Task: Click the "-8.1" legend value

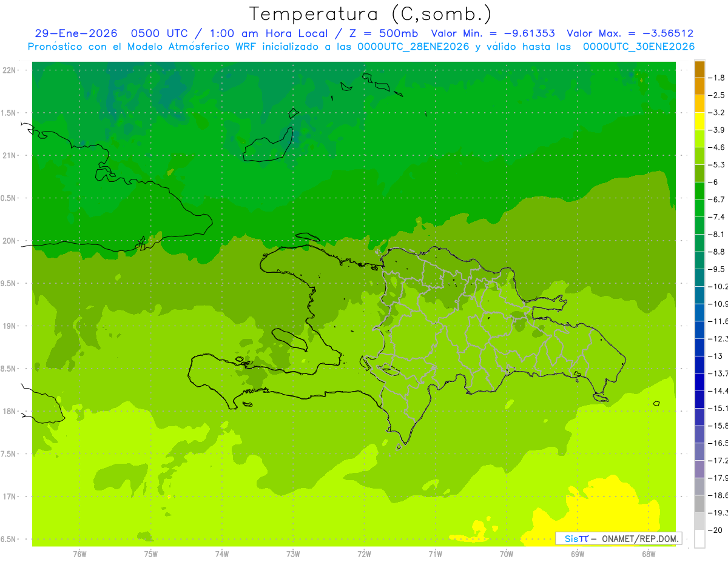Action: (x=716, y=234)
